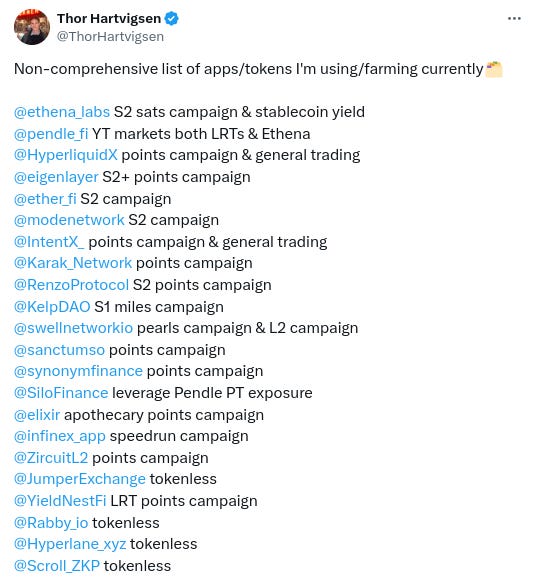Image resolution: width=535 pixels, height=581 pixels.
Task: Follow the @pendle_fi mention link
Action: tap(51, 134)
